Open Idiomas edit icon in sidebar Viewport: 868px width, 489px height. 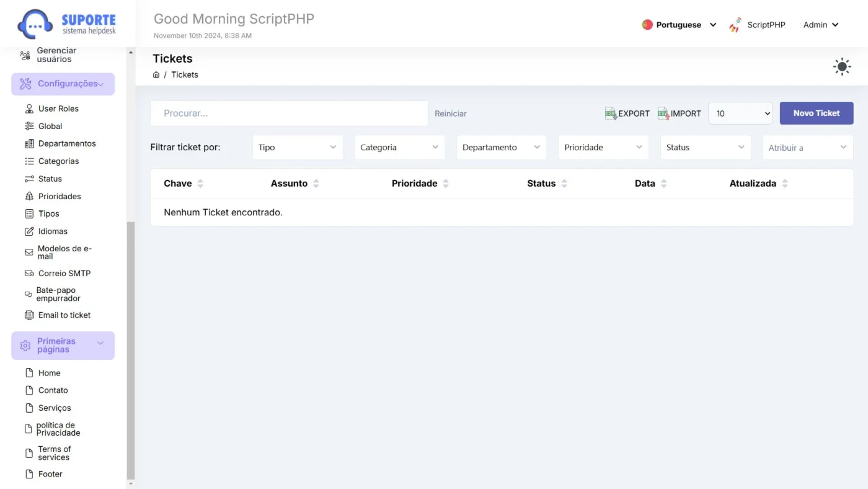(x=29, y=231)
